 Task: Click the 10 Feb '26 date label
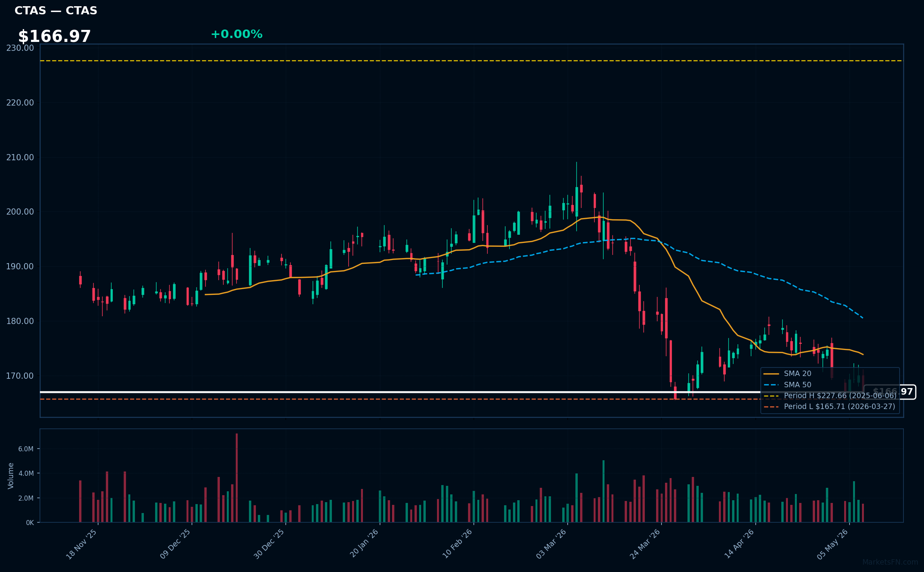[x=458, y=544]
